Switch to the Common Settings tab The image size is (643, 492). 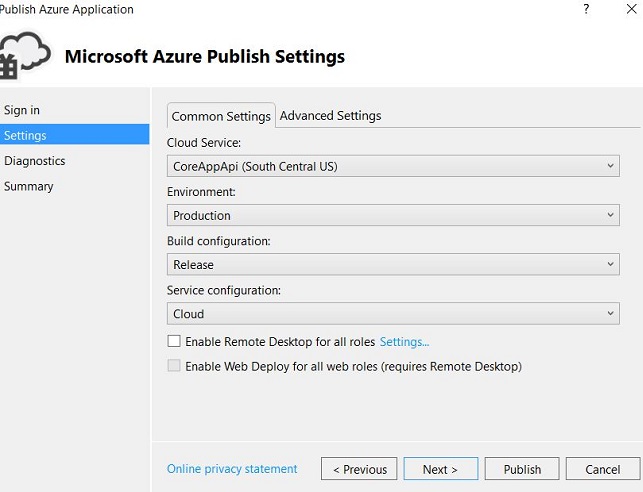coord(221,116)
